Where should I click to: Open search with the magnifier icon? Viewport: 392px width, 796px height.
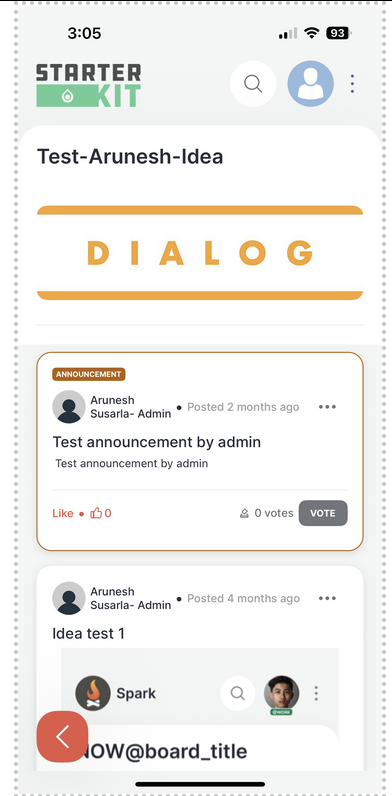click(253, 83)
